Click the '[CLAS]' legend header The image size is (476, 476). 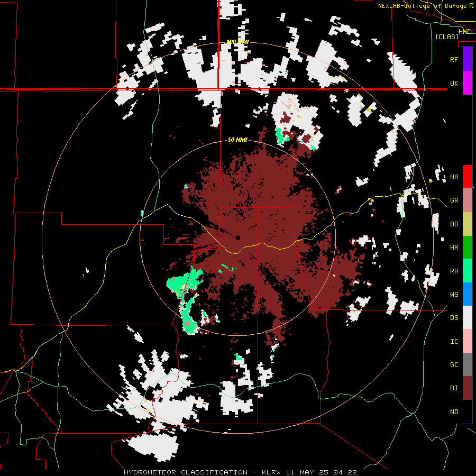[x=447, y=36]
